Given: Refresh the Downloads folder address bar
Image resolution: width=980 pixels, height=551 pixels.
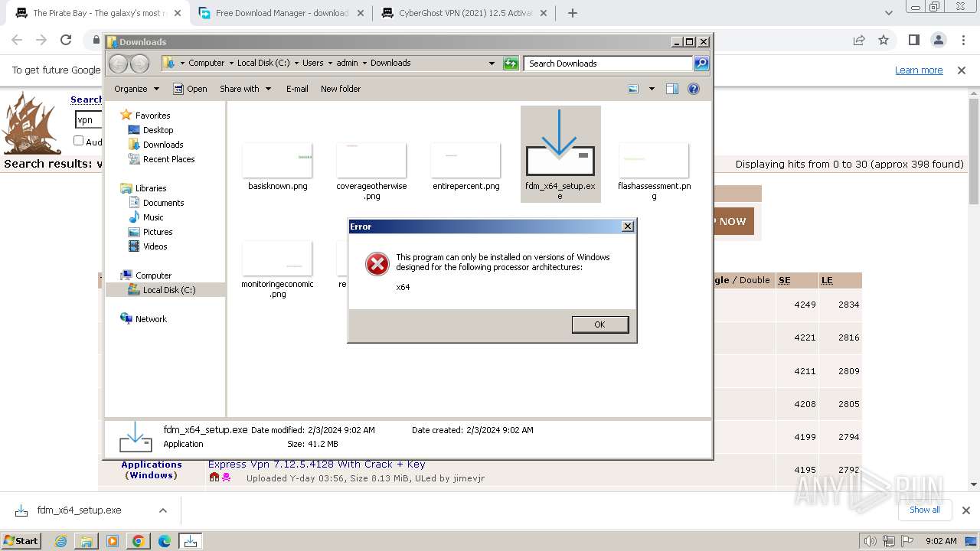Looking at the screenshot, I should coord(511,64).
